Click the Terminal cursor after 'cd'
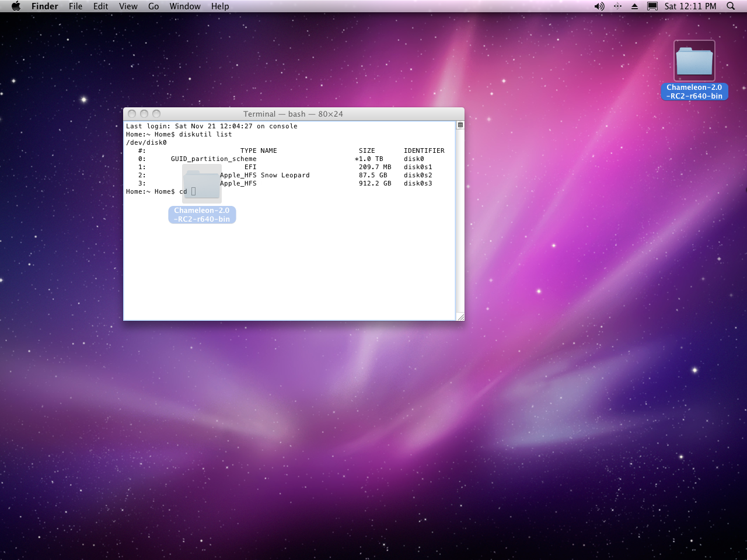The width and height of the screenshot is (747, 560). tap(194, 191)
